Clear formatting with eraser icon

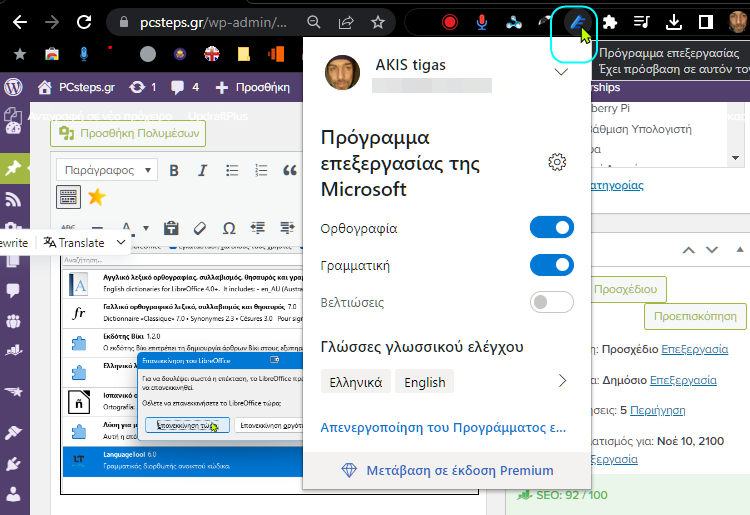(200, 228)
